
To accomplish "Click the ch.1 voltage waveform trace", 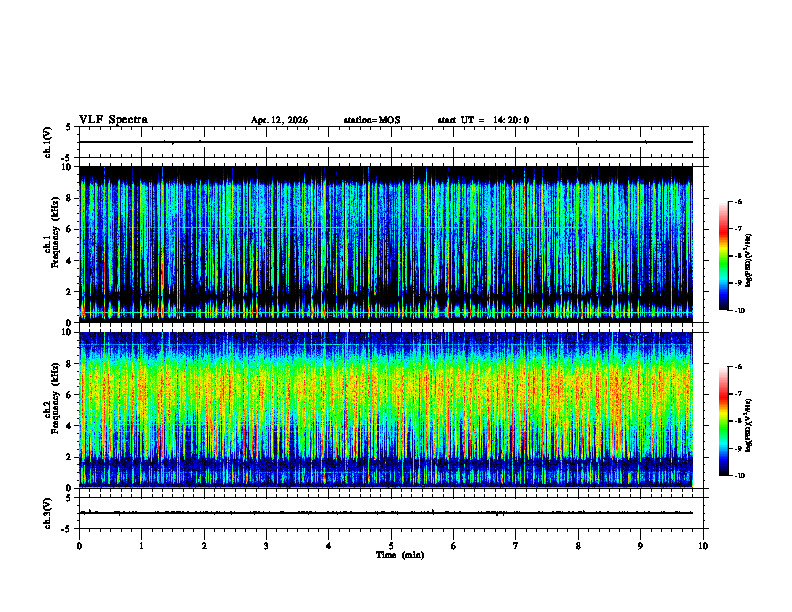I will (386, 142).
